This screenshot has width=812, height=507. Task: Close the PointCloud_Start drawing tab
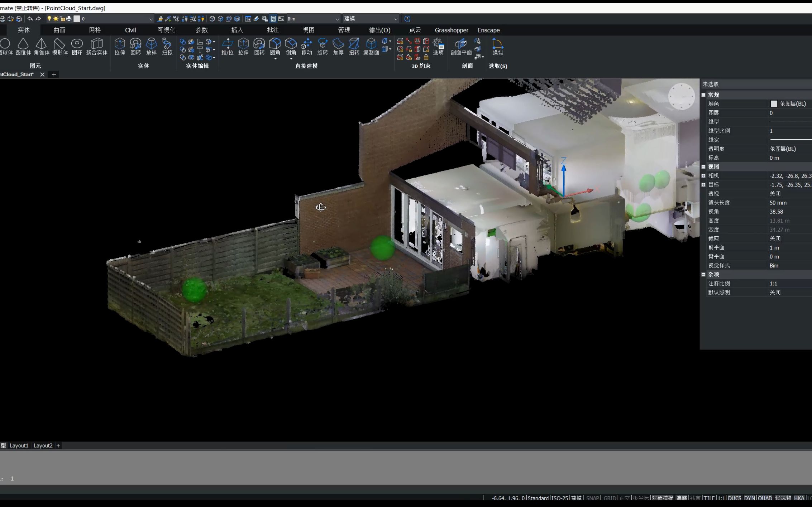[42, 74]
